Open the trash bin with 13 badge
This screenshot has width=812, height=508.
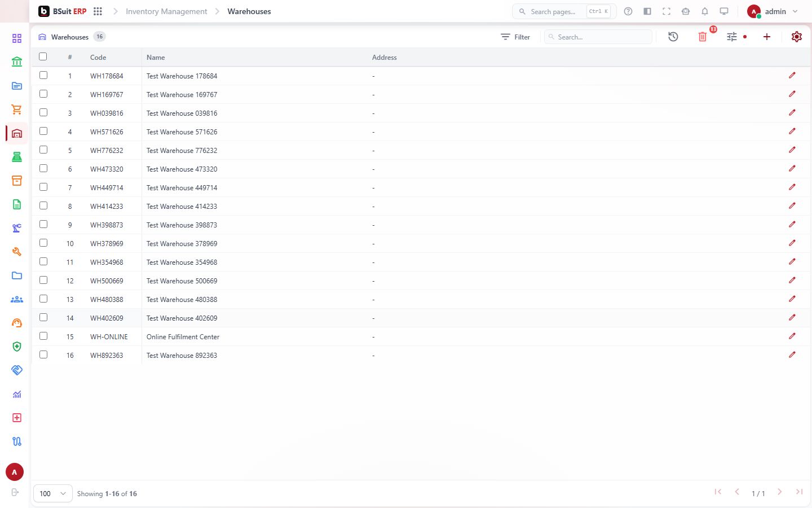coord(703,37)
